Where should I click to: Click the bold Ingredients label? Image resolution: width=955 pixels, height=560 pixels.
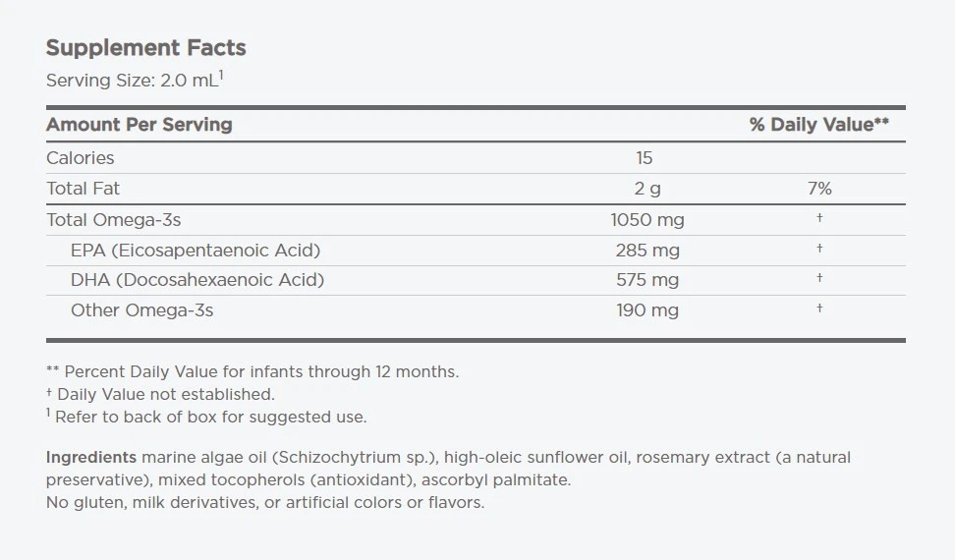click(x=90, y=458)
